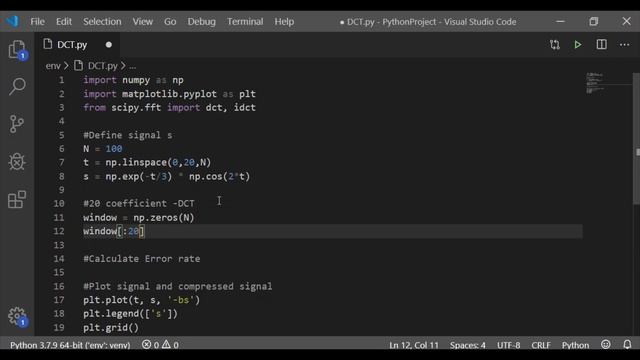This screenshot has height=360, width=640.
Task: Place cursor in 'import numpy as np' line
Action: click(x=133, y=80)
